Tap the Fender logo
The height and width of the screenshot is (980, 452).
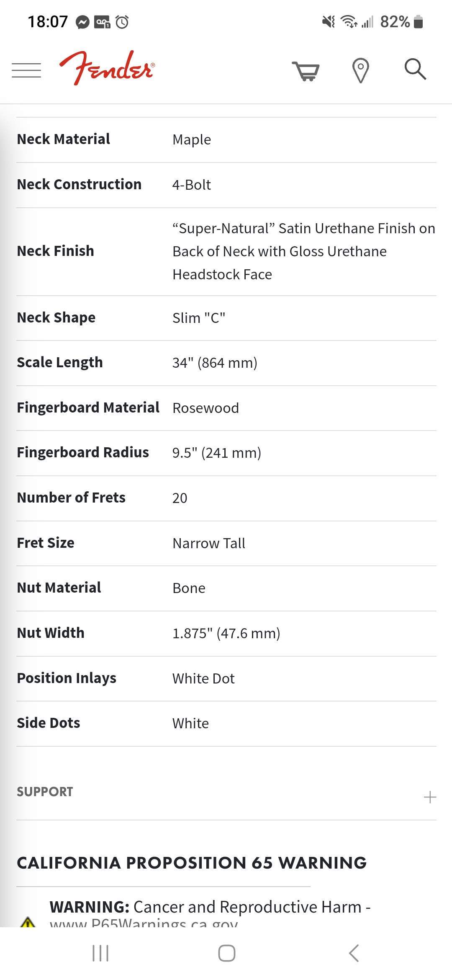[x=107, y=68]
